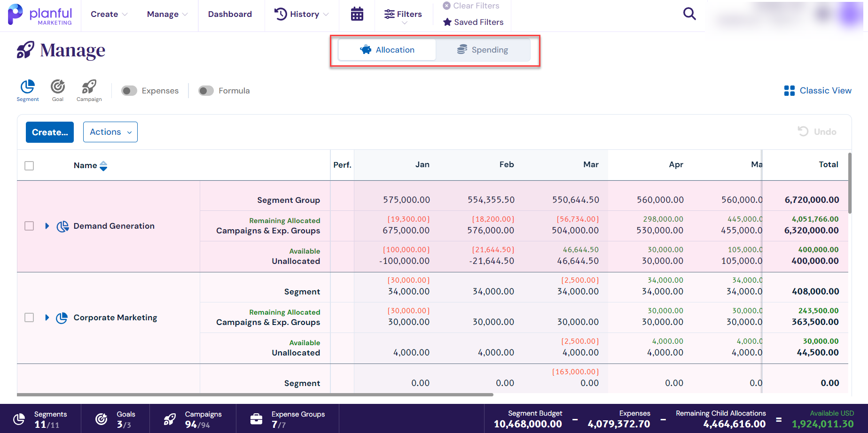Click the search magnifier icon
The image size is (868, 433).
[x=689, y=14]
